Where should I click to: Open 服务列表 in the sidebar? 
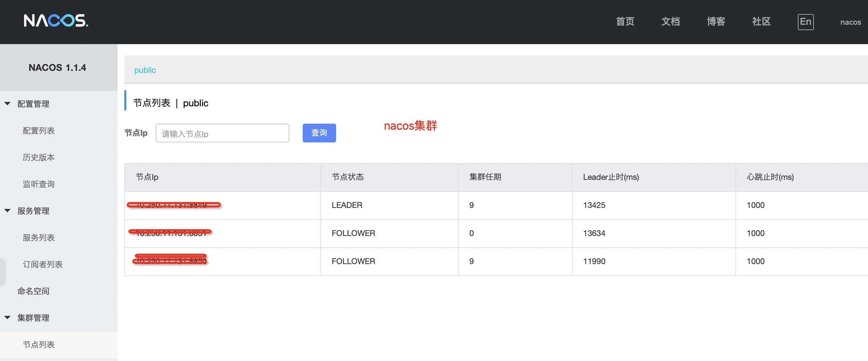tap(39, 237)
